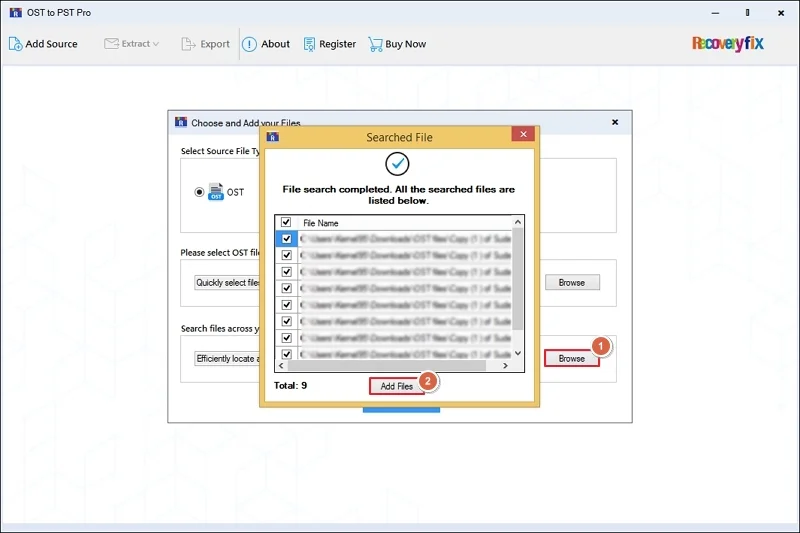Select the OST radio button
The image size is (800, 533).
pos(199,192)
